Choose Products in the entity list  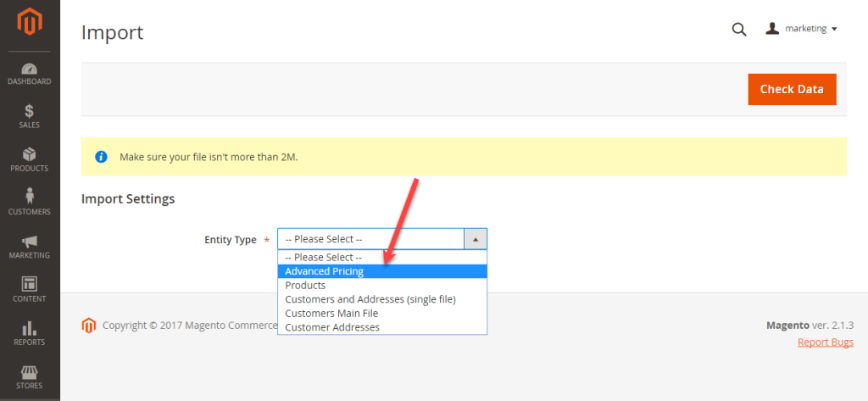[x=305, y=286]
